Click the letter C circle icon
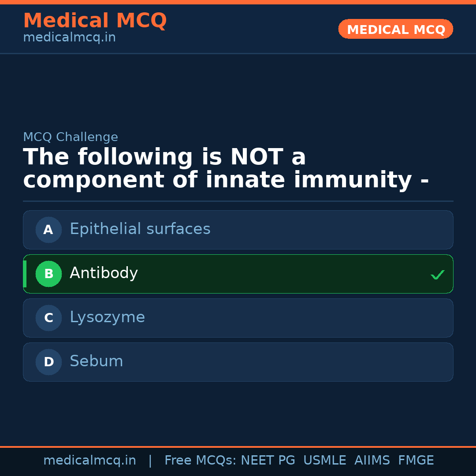The image size is (476, 476). pyautogui.click(x=48, y=318)
